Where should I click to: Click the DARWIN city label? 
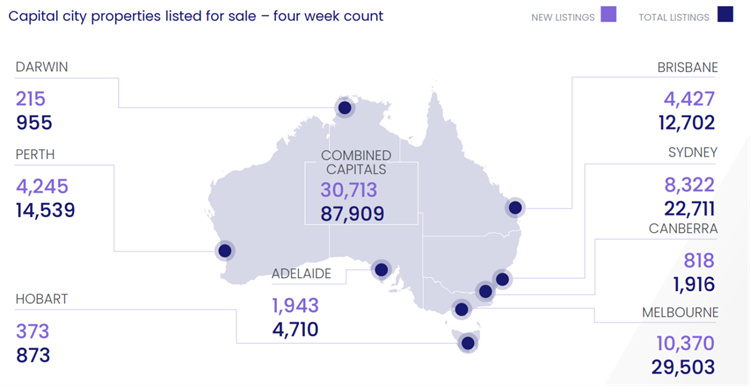point(42,67)
